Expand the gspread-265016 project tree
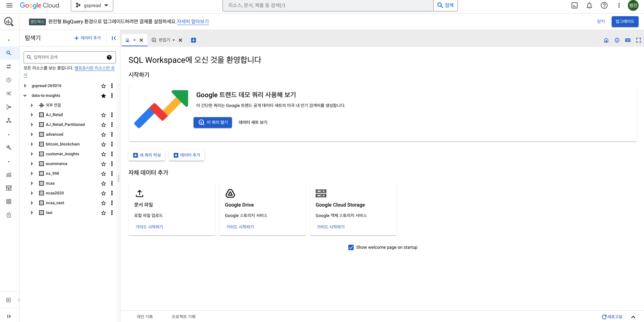644x322 pixels. (25, 86)
